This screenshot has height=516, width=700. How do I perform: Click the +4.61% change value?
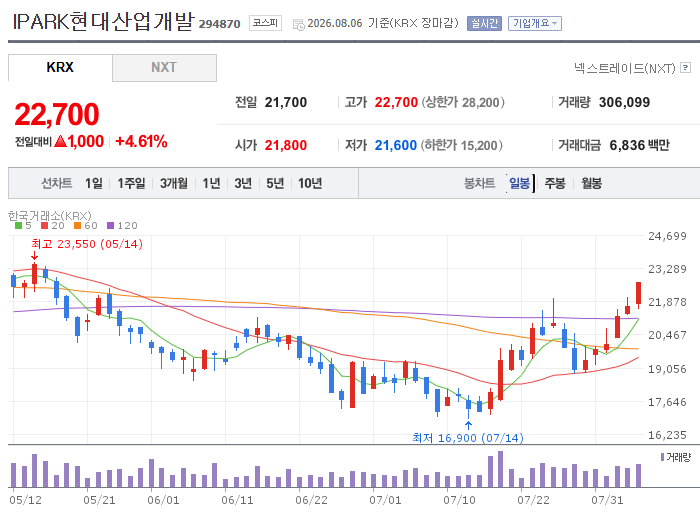point(141,141)
